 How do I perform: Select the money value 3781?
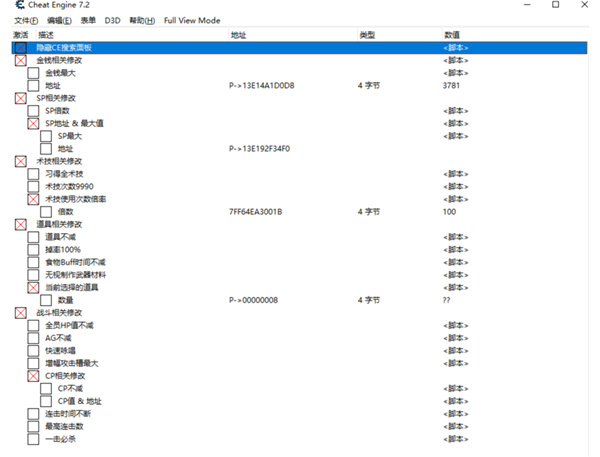click(x=451, y=85)
